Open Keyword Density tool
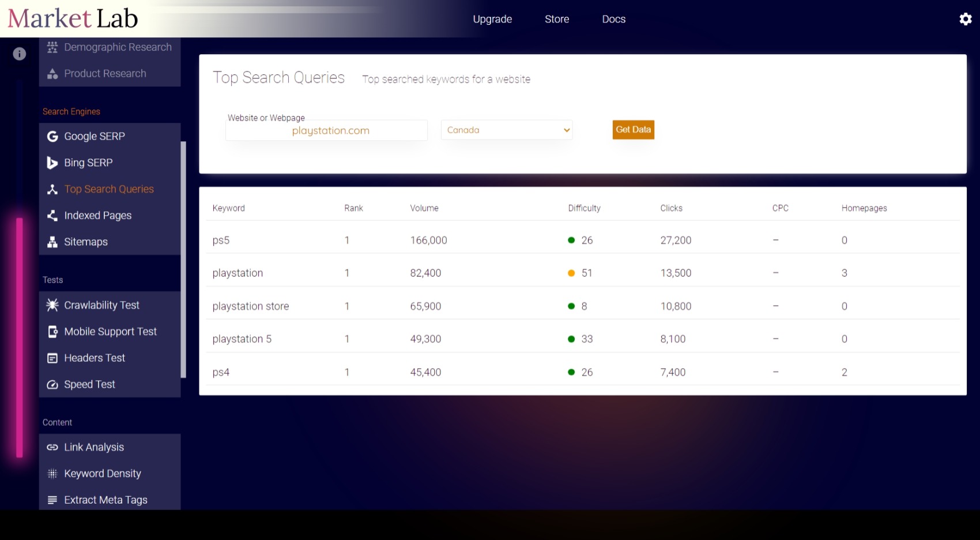 pos(110,474)
